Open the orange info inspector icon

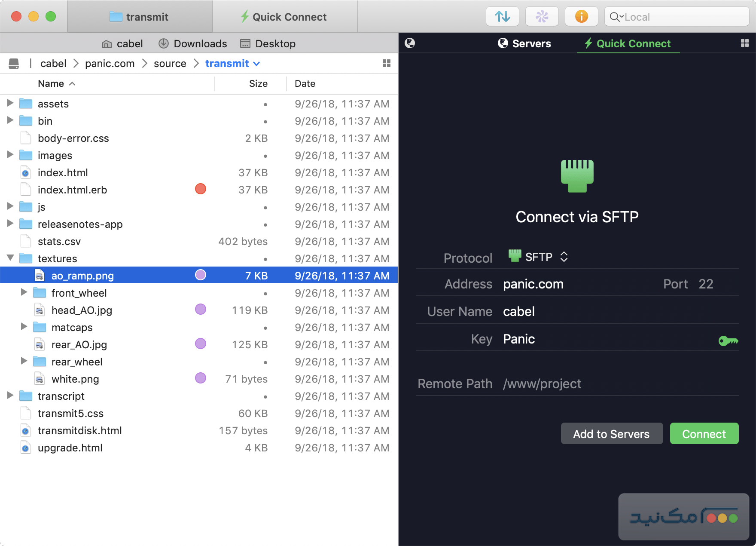(x=581, y=17)
